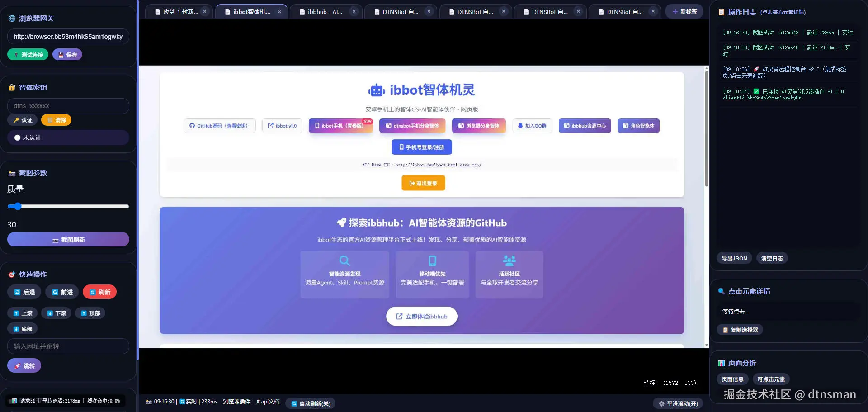Image resolution: width=868 pixels, height=412 pixels.
Task: Jump to page bottom with 底部
Action: [22, 329]
